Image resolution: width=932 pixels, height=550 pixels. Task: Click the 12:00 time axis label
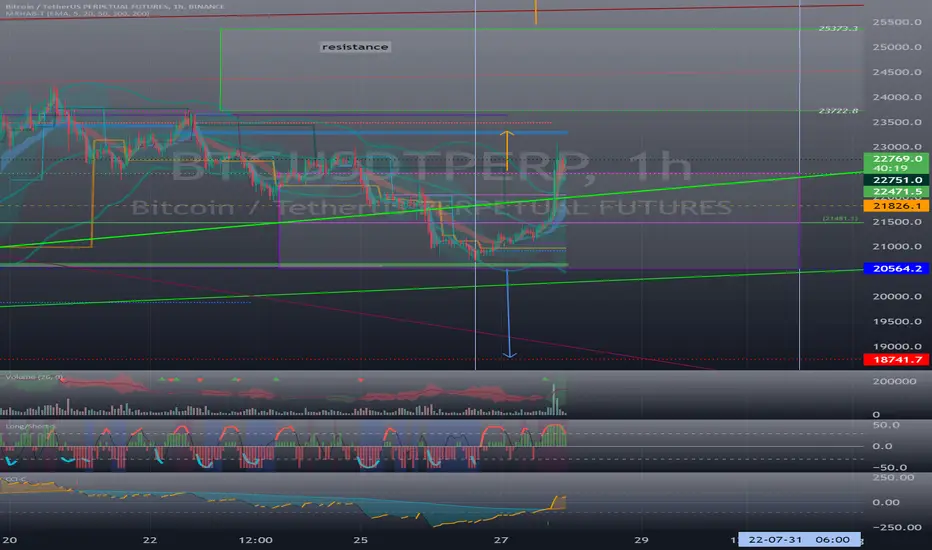coord(256,540)
